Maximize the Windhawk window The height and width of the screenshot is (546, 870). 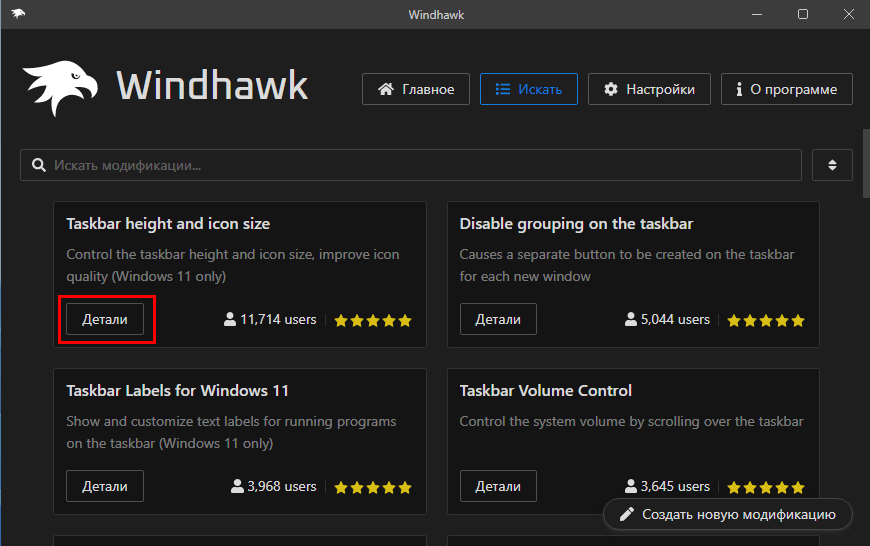pyautogui.click(x=802, y=14)
